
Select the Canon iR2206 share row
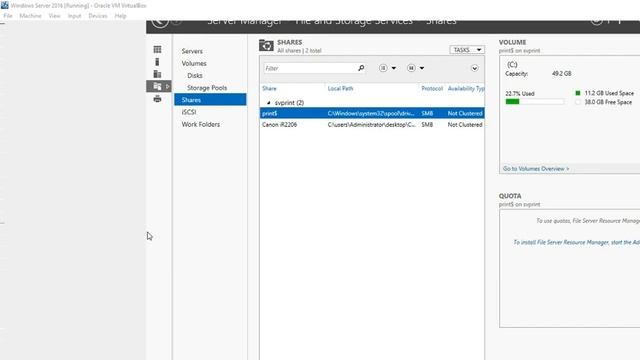point(372,124)
